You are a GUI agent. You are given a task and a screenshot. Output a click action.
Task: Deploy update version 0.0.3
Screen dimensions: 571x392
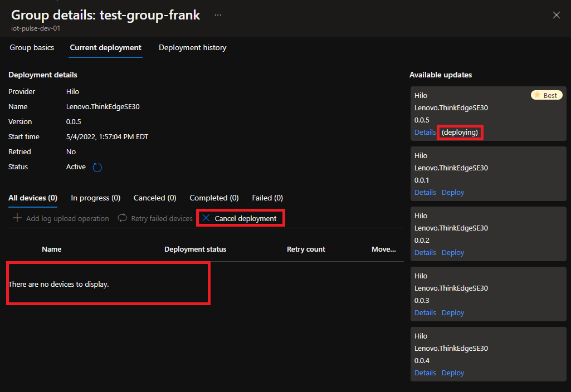click(x=452, y=312)
